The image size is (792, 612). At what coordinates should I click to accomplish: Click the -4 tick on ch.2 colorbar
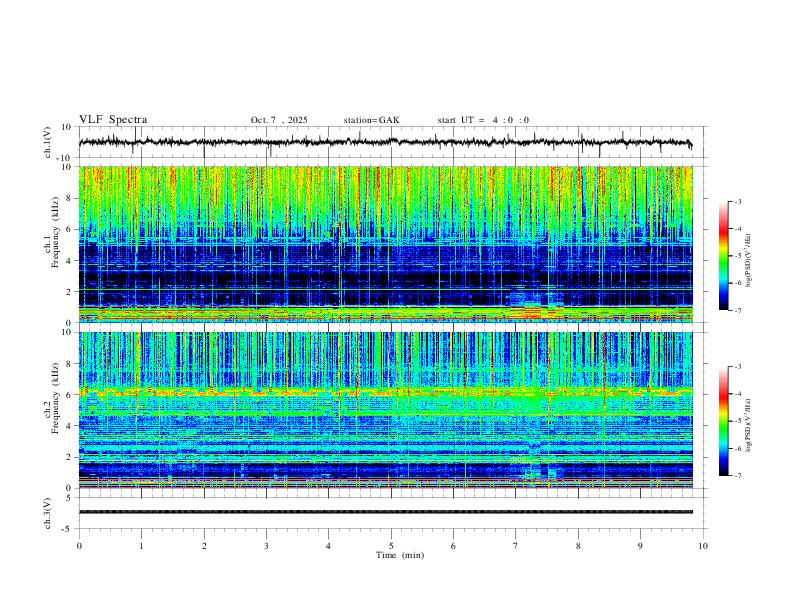[738, 394]
